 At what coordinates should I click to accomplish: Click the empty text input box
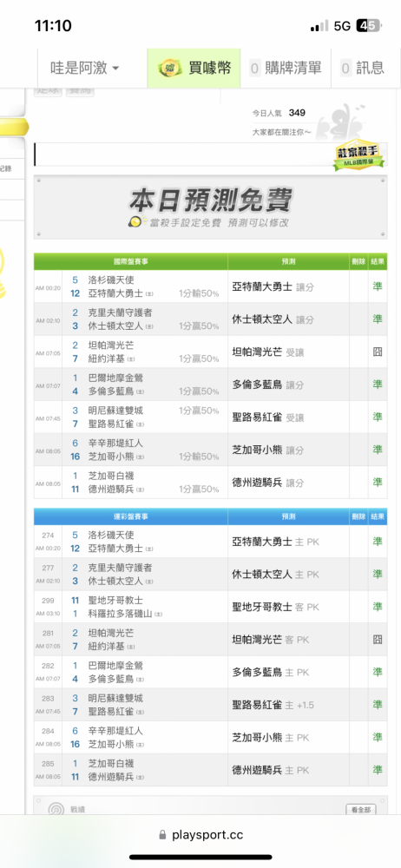tap(183, 155)
